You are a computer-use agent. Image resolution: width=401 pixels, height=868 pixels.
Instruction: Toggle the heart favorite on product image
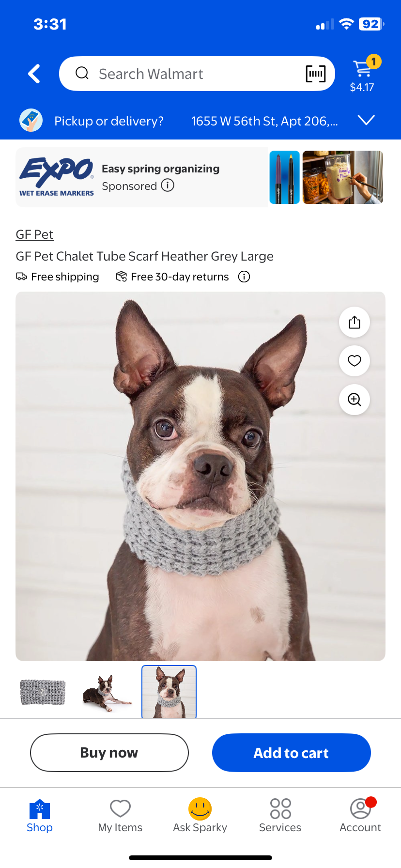[355, 361]
